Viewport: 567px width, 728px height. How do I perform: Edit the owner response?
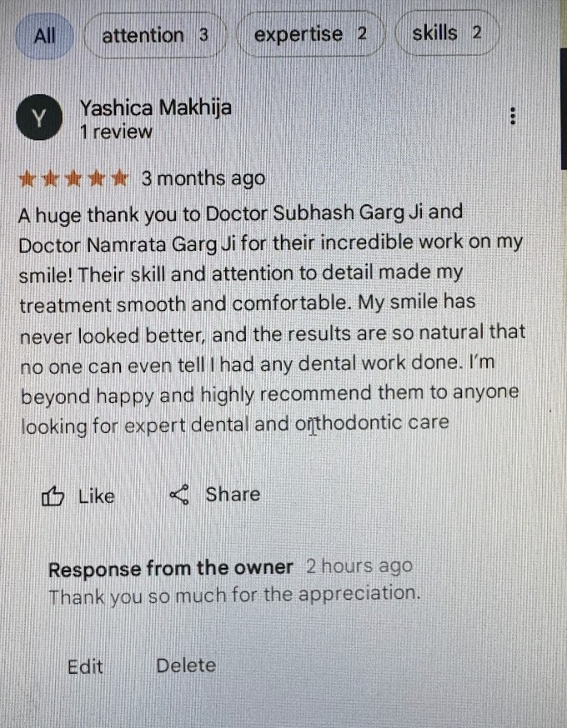pyautogui.click(x=85, y=667)
